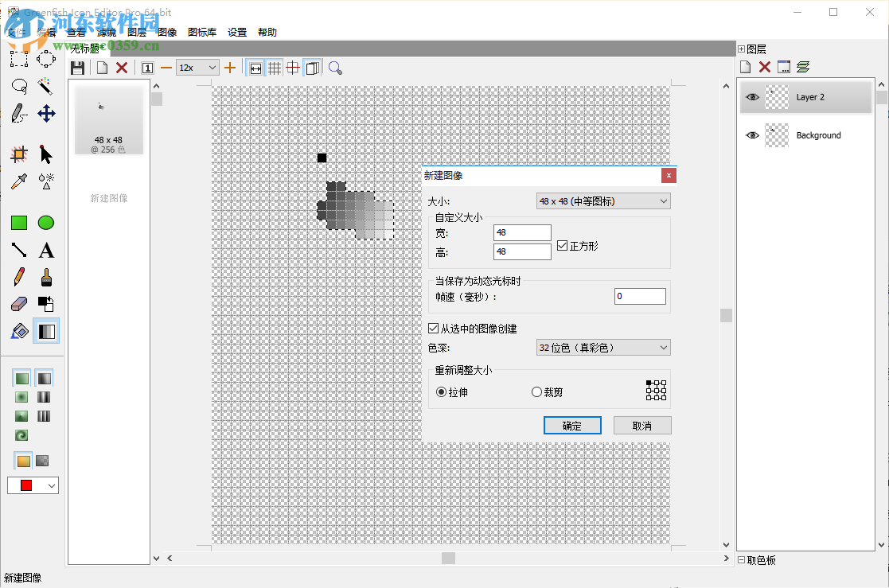Open the red foreground color selector
Image resolution: width=889 pixels, height=588 pixels.
click(x=32, y=485)
